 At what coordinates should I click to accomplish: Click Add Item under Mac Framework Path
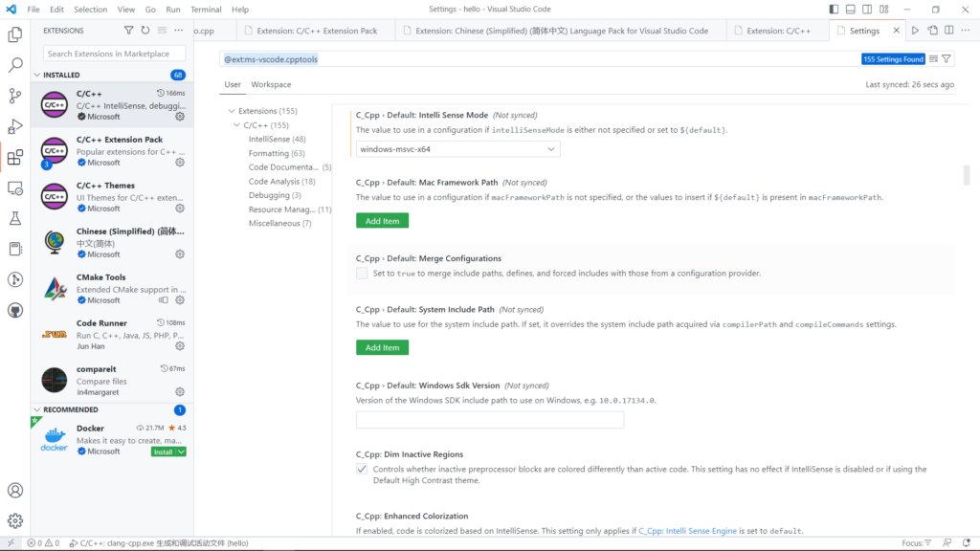(x=382, y=221)
